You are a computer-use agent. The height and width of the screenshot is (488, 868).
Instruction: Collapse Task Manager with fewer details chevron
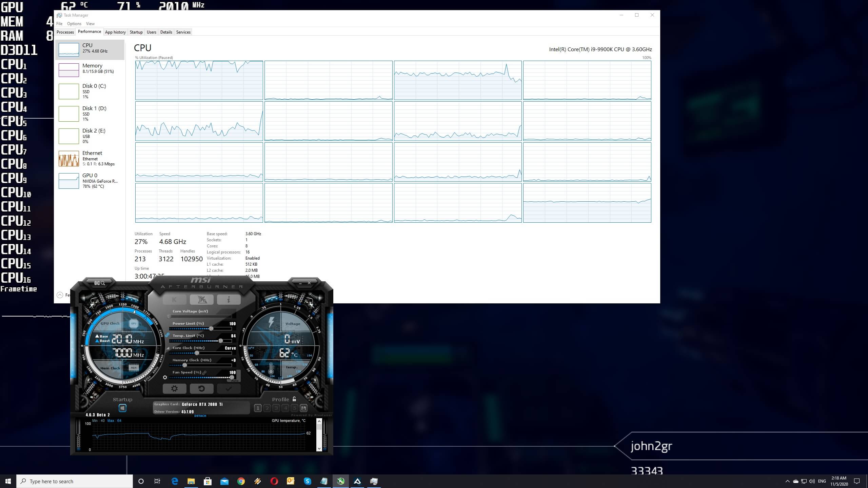click(60, 295)
